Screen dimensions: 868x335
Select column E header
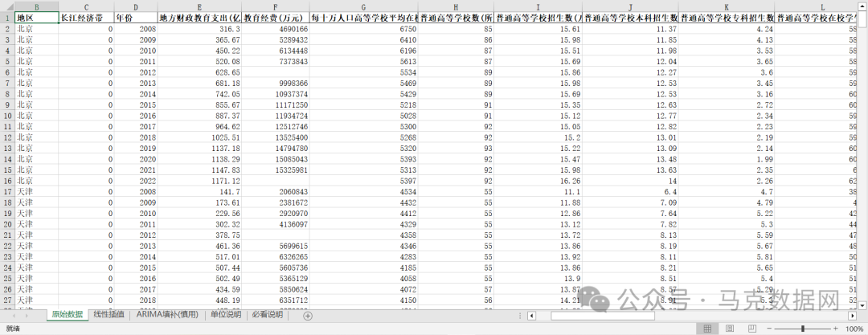(200, 6)
